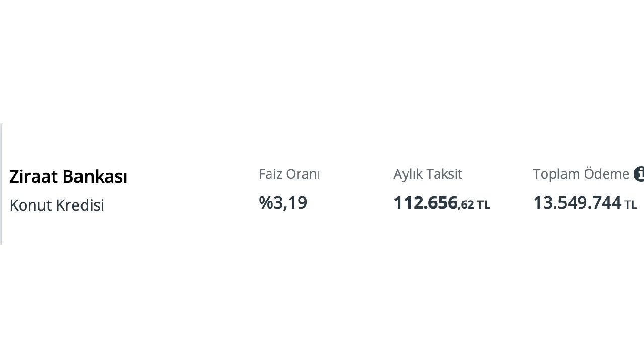Click the Toplam Ödeme label
Screen dimensions: 644x362
(581, 174)
